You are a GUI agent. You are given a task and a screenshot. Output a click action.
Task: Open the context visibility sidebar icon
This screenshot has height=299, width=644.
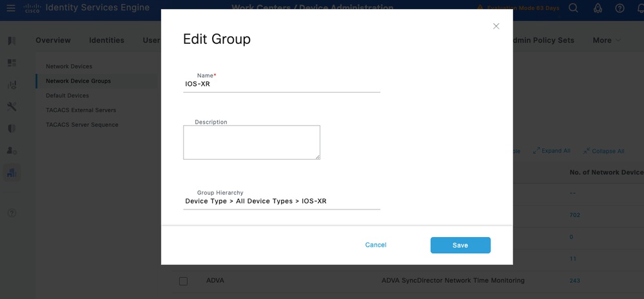[12, 85]
